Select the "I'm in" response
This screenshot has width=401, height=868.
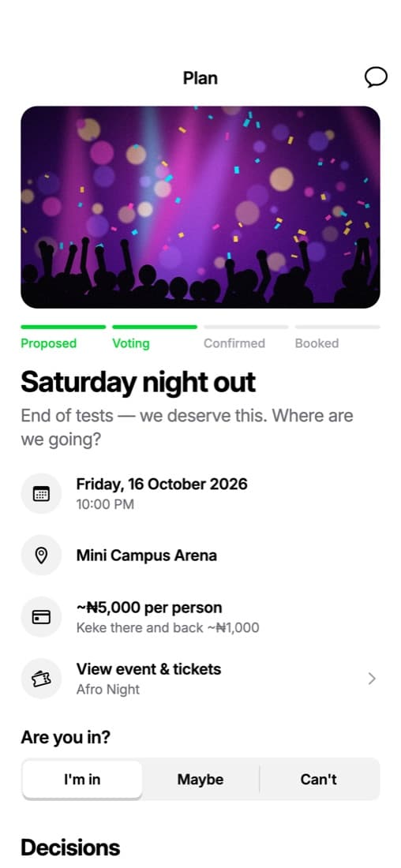point(82,780)
